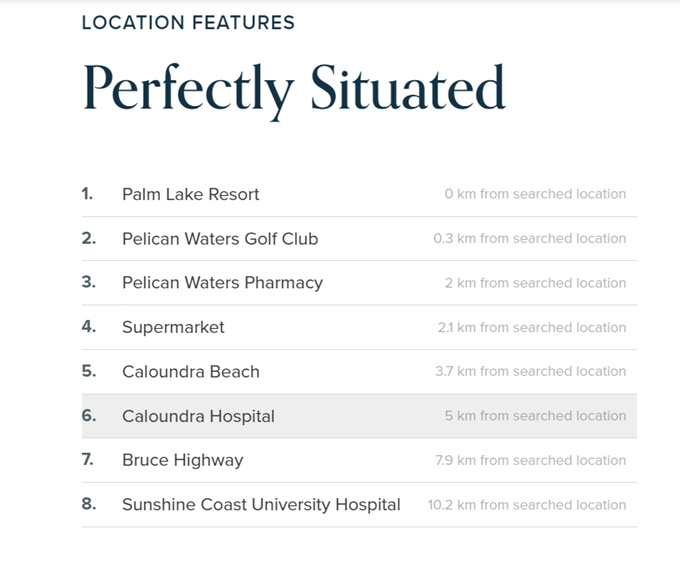Click the 0 km from searched location text
Image resolution: width=680 pixels, height=567 pixels.
pyautogui.click(x=535, y=193)
